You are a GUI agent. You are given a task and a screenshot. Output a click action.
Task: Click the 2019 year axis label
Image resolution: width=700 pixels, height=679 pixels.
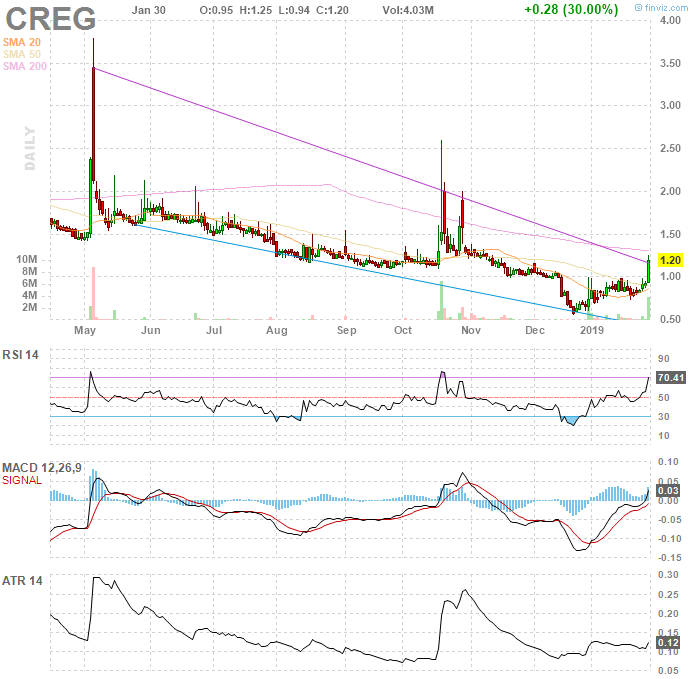[592, 330]
